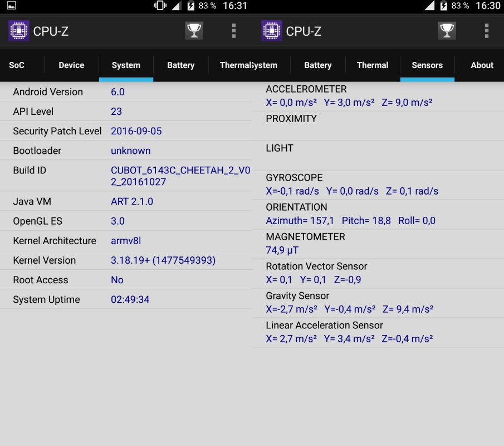Tap the 16:30 clock in right status bar
Image resolution: width=504 pixels, height=446 pixels.
488,6
